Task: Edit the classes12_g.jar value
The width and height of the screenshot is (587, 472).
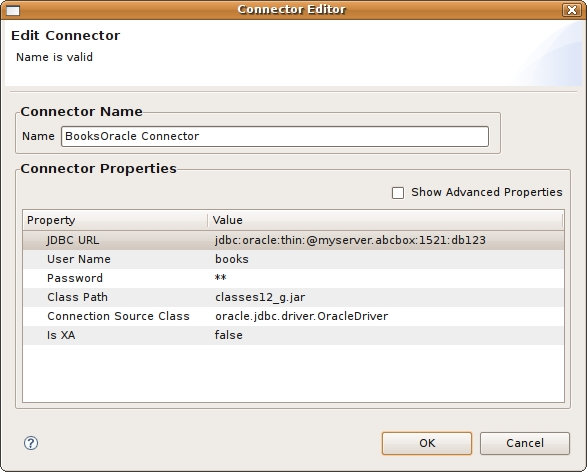Action: coord(260,298)
